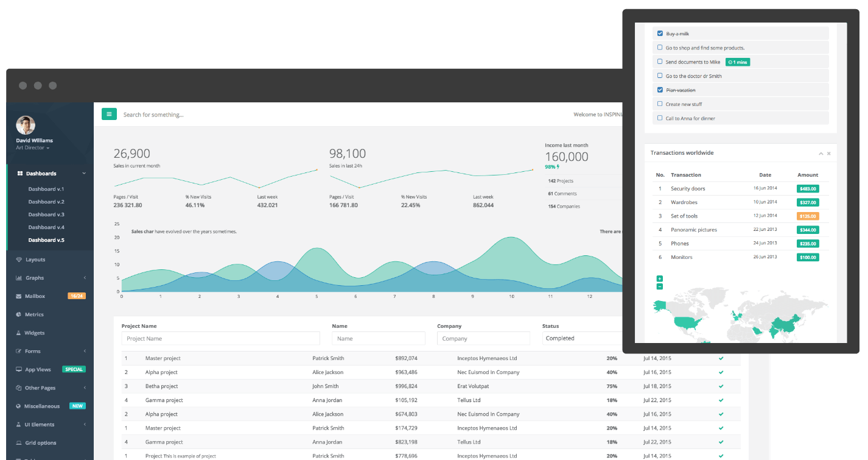Select Dashboard v.3 in the sidebar
Screen dimensions: 868x460
click(x=46, y=214)
